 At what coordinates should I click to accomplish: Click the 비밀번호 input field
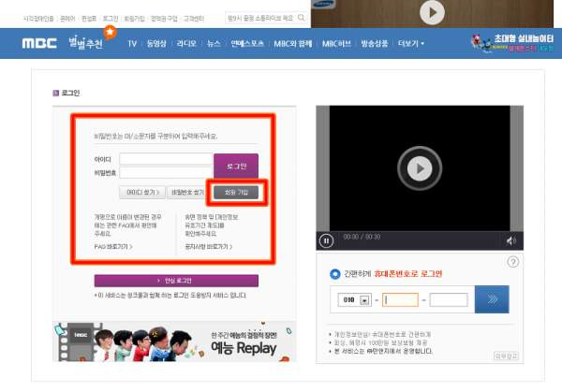click(x=166, y=172)
